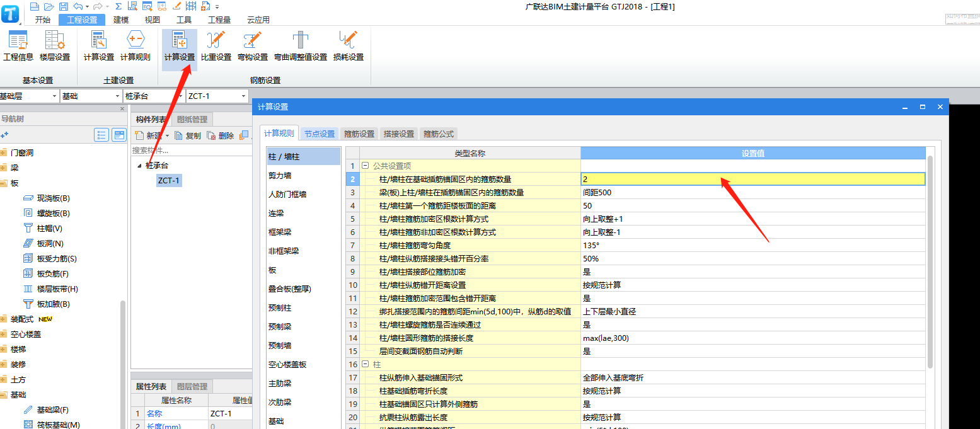
Task: Switch to the 视图 ribbon tab
Action: [153, 20]
